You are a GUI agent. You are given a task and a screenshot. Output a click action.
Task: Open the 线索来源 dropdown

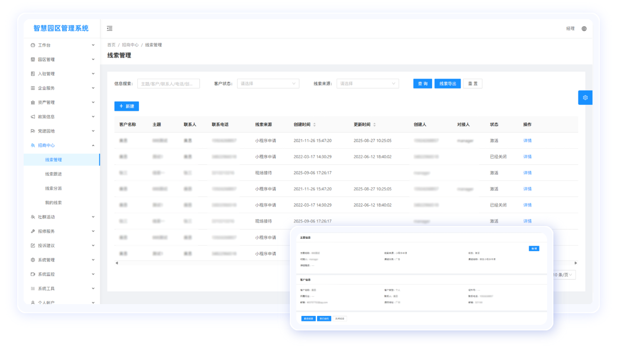(368, 84)
